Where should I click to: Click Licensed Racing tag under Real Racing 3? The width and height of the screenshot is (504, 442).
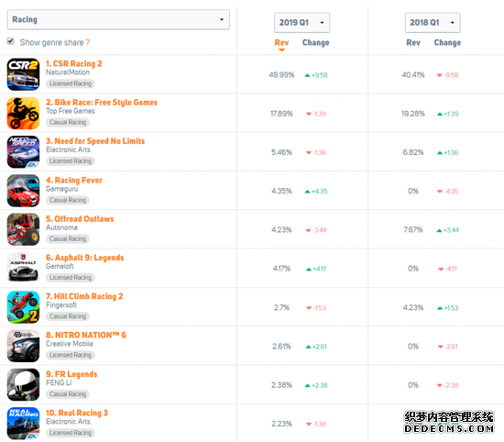pos(71,433)
